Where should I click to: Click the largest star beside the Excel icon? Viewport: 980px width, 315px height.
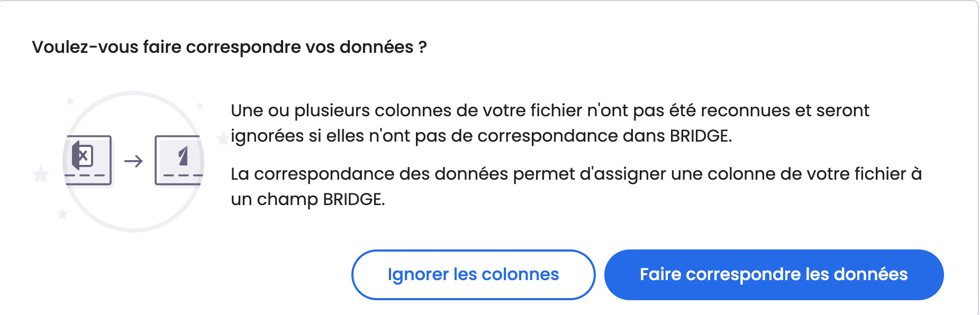tap(41, 174)
